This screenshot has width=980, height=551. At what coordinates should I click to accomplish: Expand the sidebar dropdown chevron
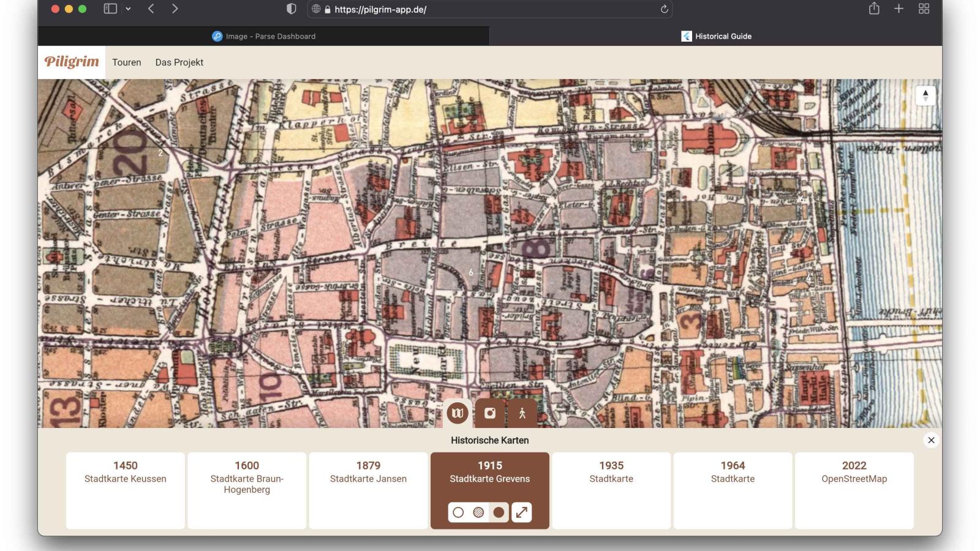128,9
